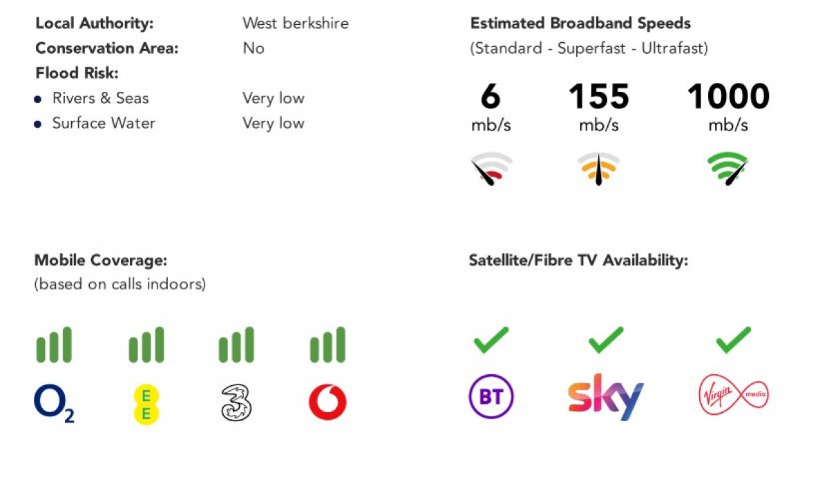Click the purple BT logo

point(491,397)
